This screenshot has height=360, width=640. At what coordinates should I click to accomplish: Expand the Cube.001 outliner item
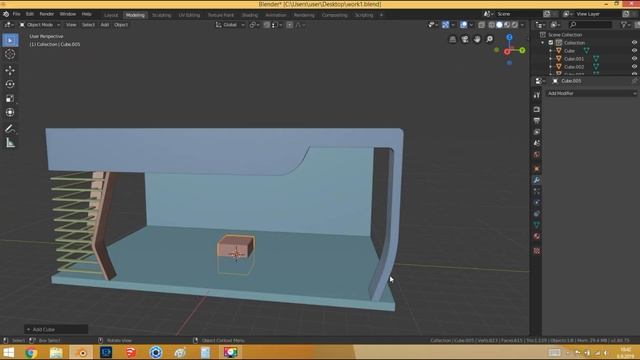[551, 59]
